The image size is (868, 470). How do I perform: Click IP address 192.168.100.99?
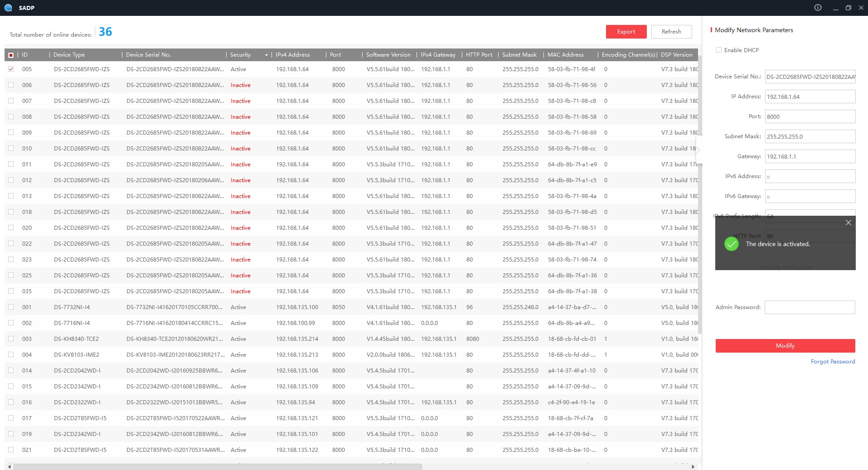click(295, 323)
